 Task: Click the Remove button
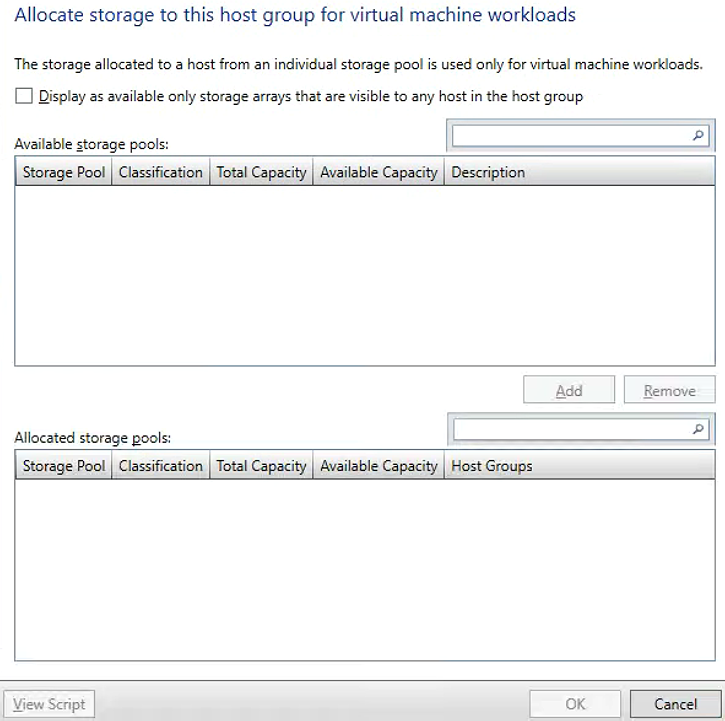[x=670, y=390]
